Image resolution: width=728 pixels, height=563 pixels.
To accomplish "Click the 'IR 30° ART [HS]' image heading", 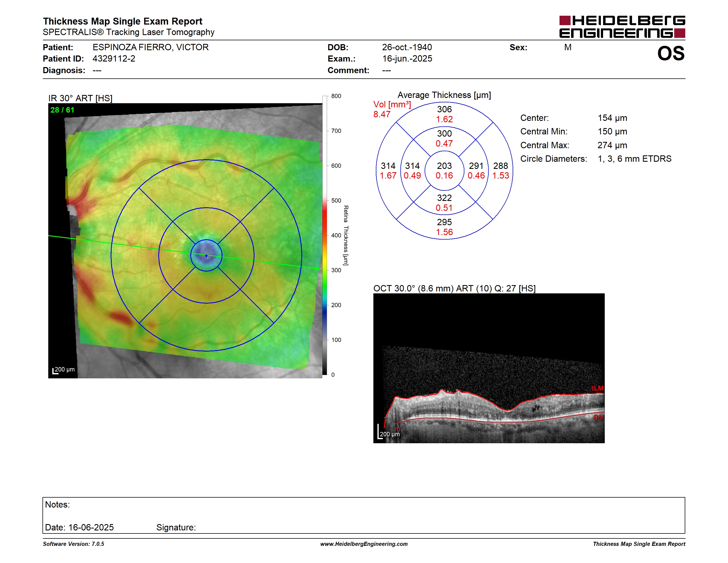I will [x=80, y=98].
